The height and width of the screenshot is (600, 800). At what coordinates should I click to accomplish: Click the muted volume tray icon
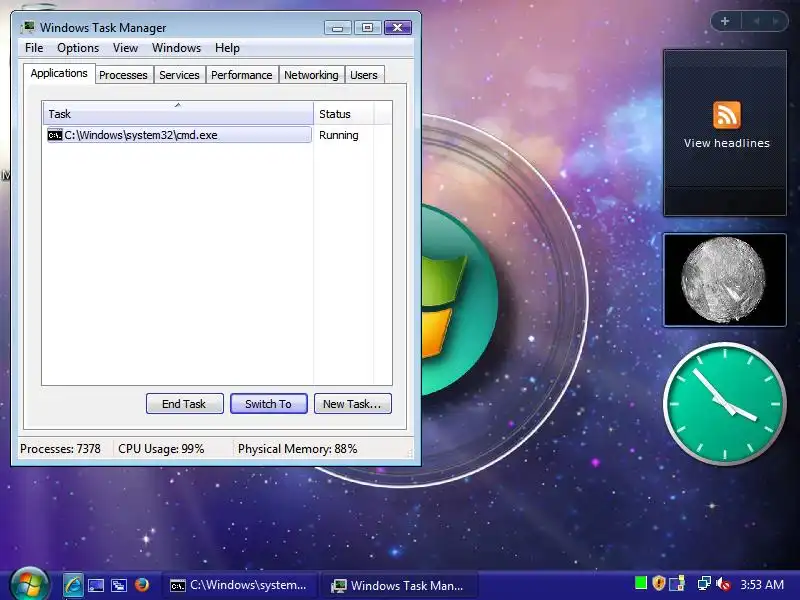click(723, 584)
